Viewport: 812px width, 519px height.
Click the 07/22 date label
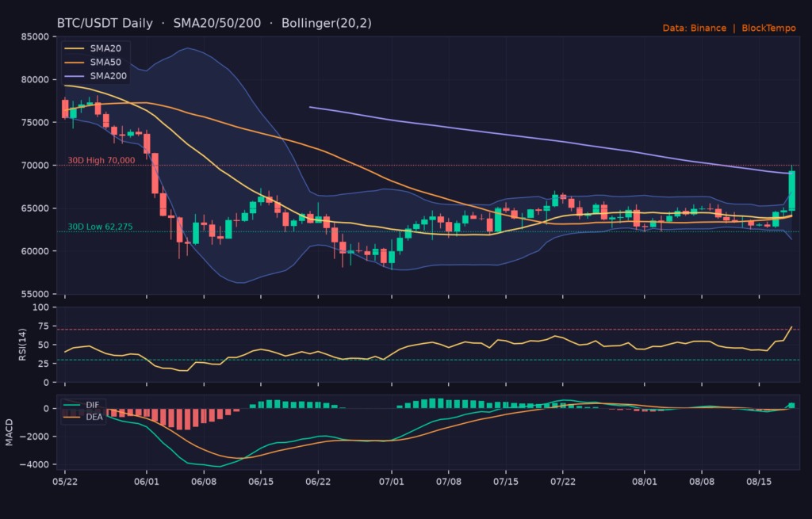563,482
